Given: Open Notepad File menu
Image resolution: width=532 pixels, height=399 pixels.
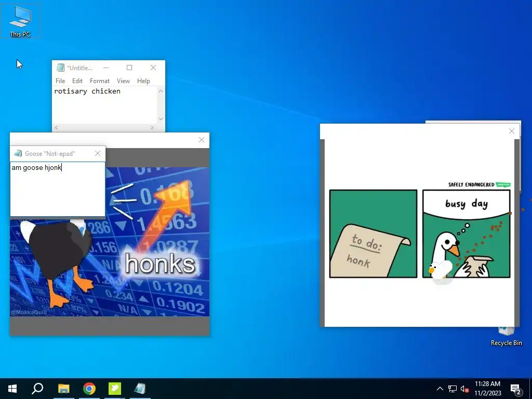Looking at the screenshot, I should pos(60,81).
